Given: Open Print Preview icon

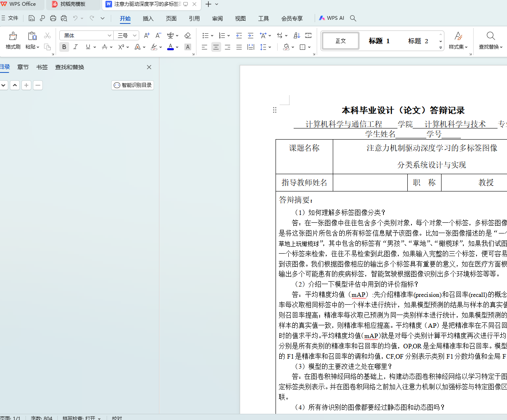Looking at the screenshot, I should coord(64,18).
